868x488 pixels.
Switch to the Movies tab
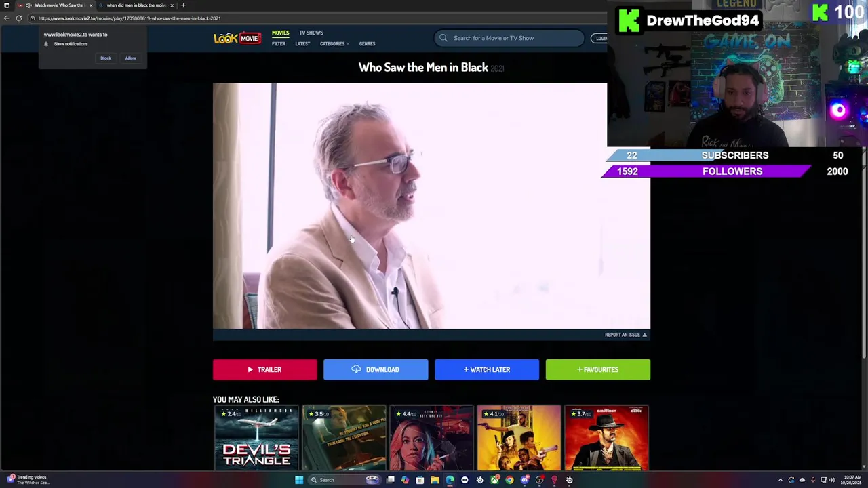(x=280, y=33)
